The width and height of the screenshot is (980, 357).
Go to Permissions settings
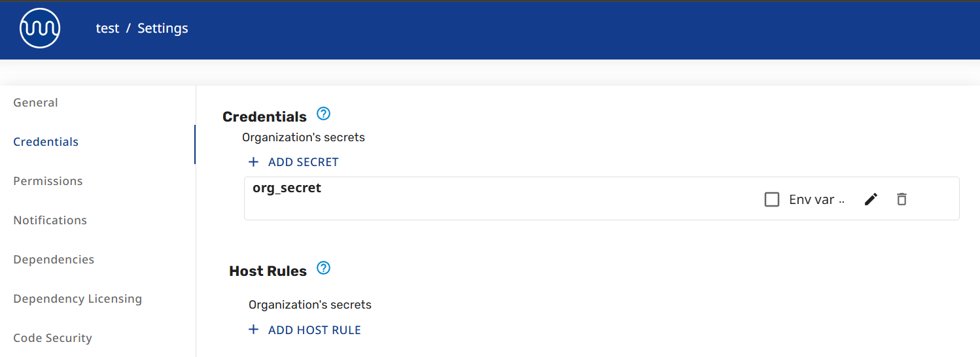click(48, 181)
